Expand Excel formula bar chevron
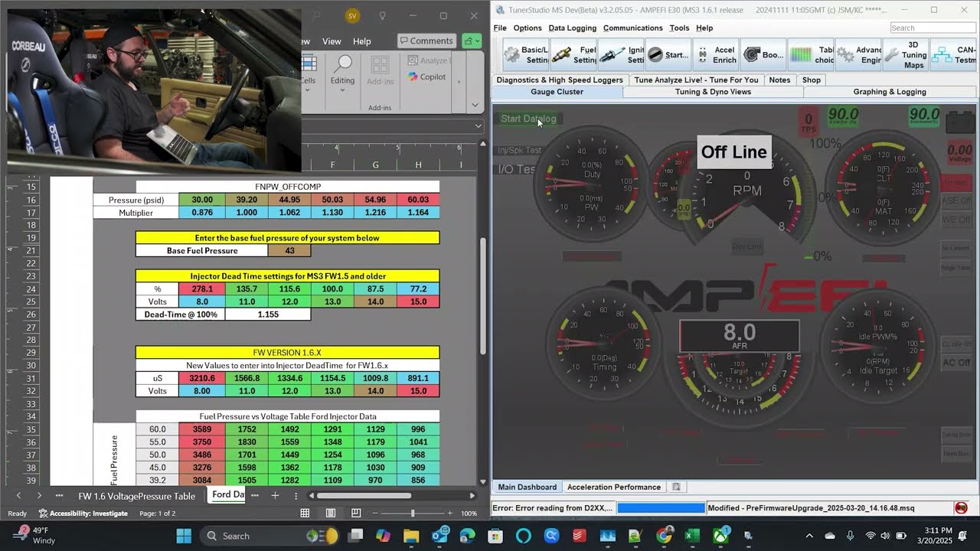The height and width of the screenshot is (551, 980). [479, 126]
